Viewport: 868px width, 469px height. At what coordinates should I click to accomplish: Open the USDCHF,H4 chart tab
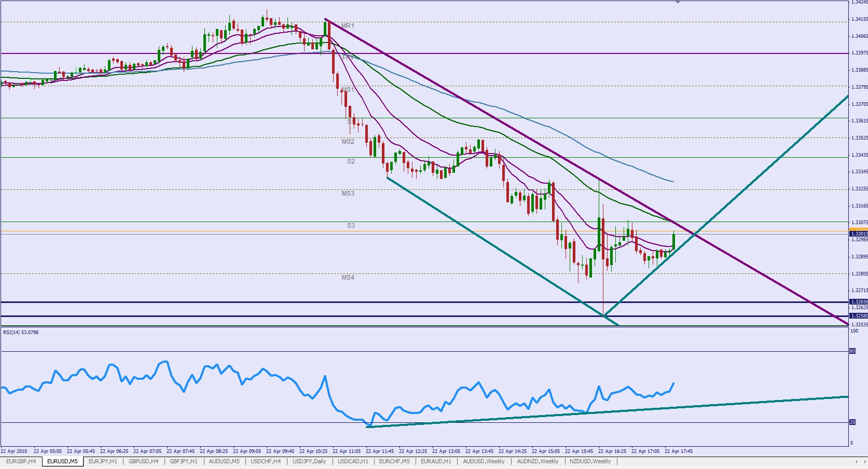(x=266, y=461)
